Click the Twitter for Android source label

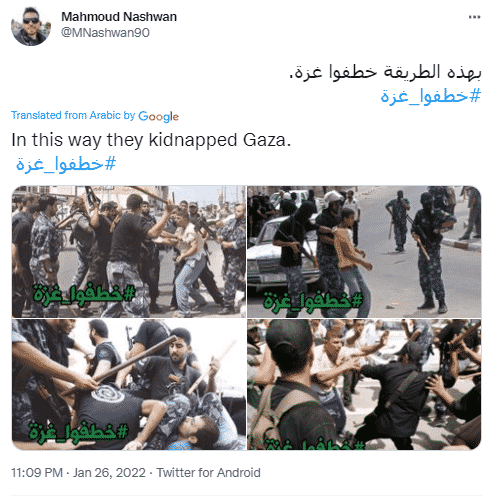pyautogui.click(x=209, y=473)
